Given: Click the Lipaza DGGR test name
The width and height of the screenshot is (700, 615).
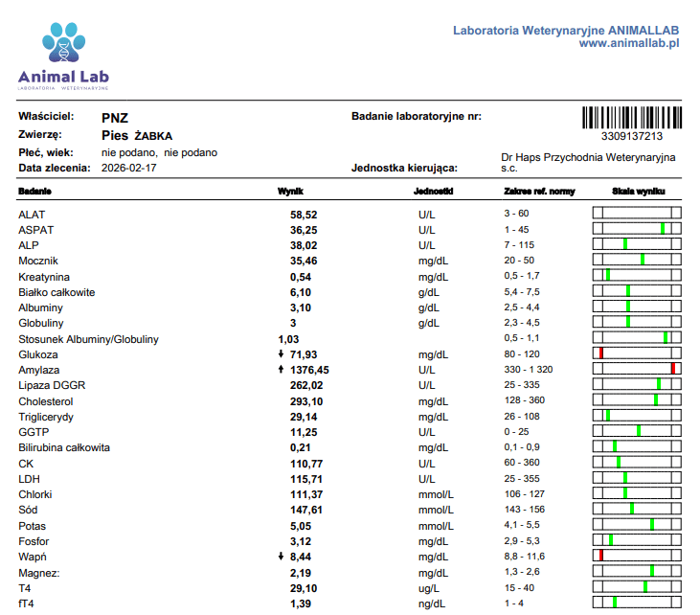Looking at the screenshot, I should tap(52, 385).
